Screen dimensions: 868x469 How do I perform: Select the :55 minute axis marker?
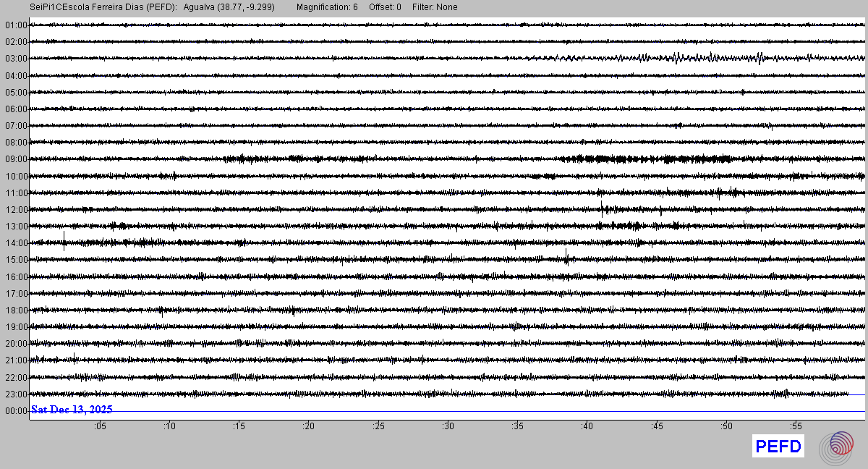[x=796, y=426]
